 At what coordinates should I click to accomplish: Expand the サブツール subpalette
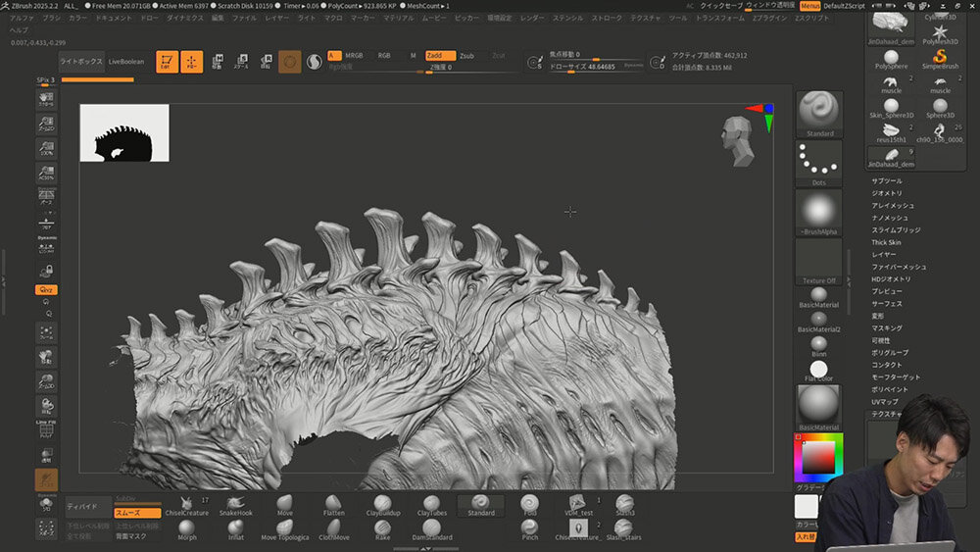[886, 180]
